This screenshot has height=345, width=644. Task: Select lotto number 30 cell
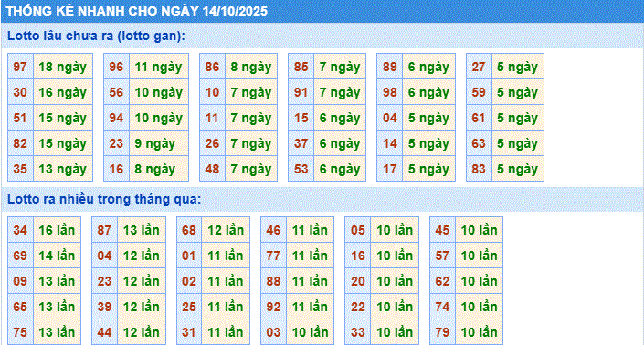pos(20,92)
